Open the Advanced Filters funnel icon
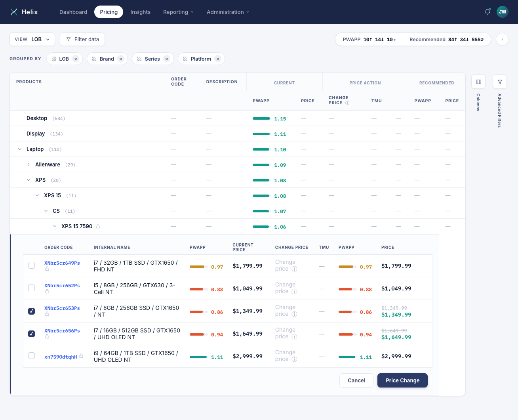The image size is (518, 420). [x=500, y=82]
